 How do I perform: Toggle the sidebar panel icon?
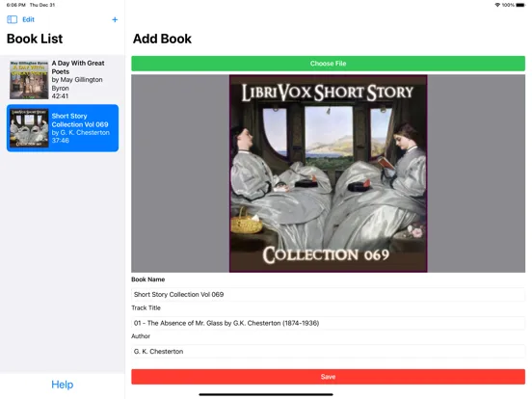(x=12, y=19)
